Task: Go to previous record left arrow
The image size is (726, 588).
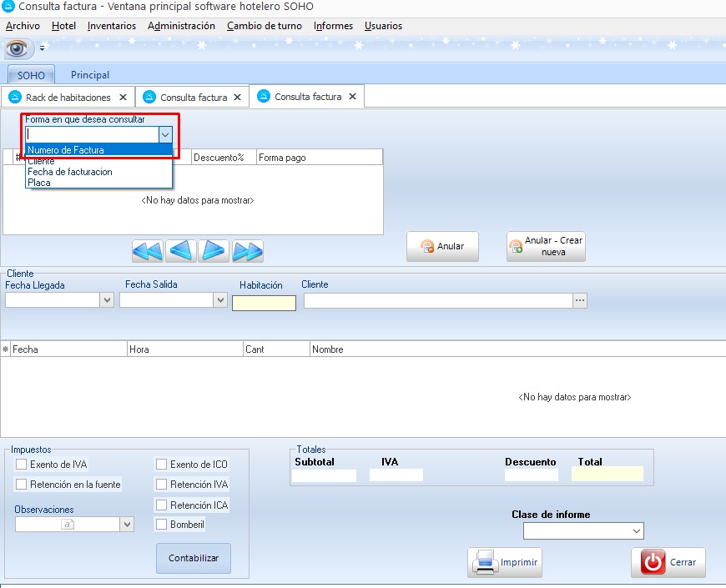Action: (181, 250)
